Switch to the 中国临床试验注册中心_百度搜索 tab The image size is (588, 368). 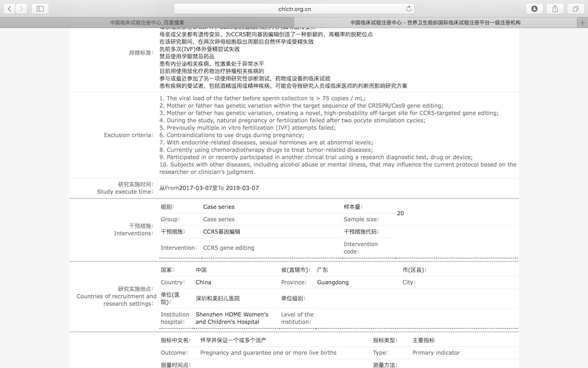[147, 23]
